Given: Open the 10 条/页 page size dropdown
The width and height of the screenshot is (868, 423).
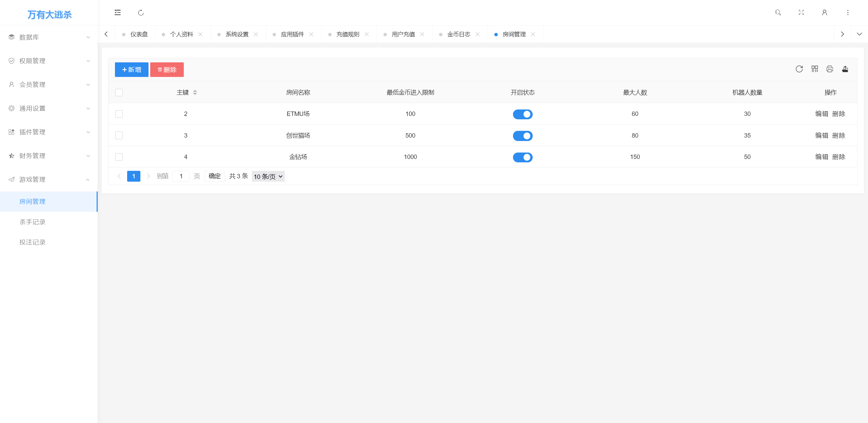Looking at the screenshot, I should coord(268,176).
